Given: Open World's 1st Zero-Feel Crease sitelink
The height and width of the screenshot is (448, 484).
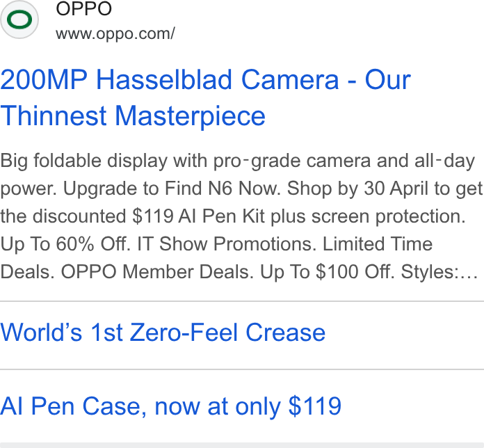Looking at the screenshot, I should (x=163, y=333).
